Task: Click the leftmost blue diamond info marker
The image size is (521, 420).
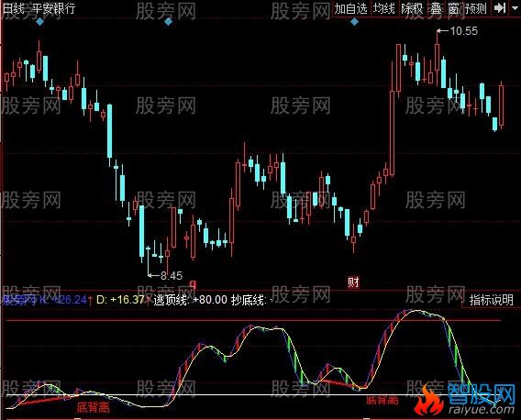Action: coord(39,22)
